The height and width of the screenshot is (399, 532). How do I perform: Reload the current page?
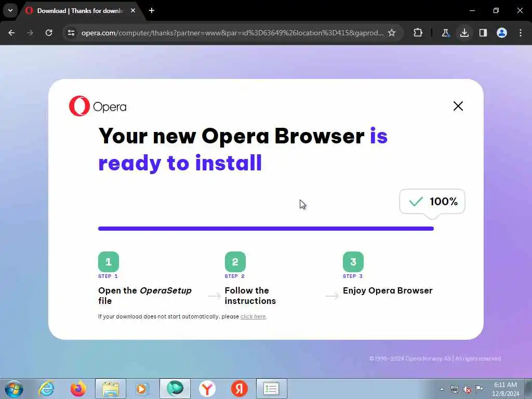49,33
